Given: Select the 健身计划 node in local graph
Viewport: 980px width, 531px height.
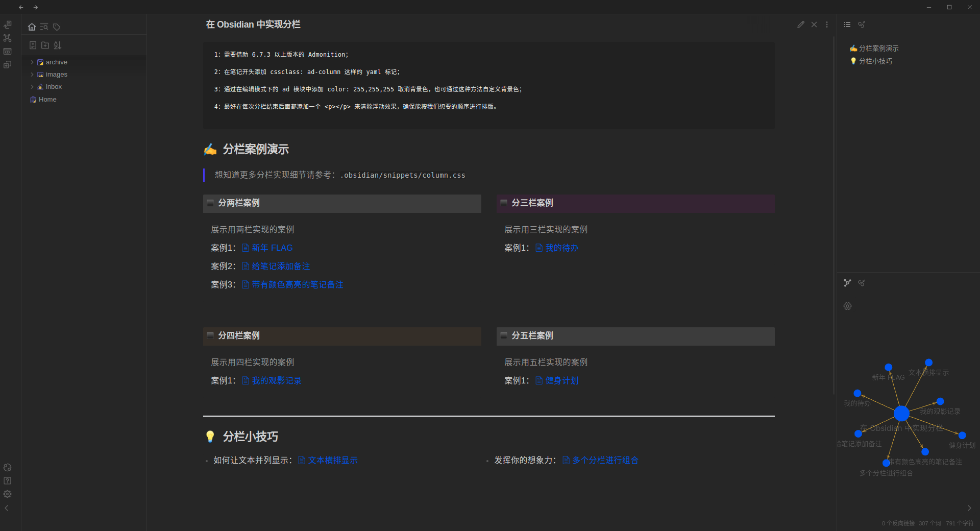Looking at the screenshot, I should pos(962,436).
